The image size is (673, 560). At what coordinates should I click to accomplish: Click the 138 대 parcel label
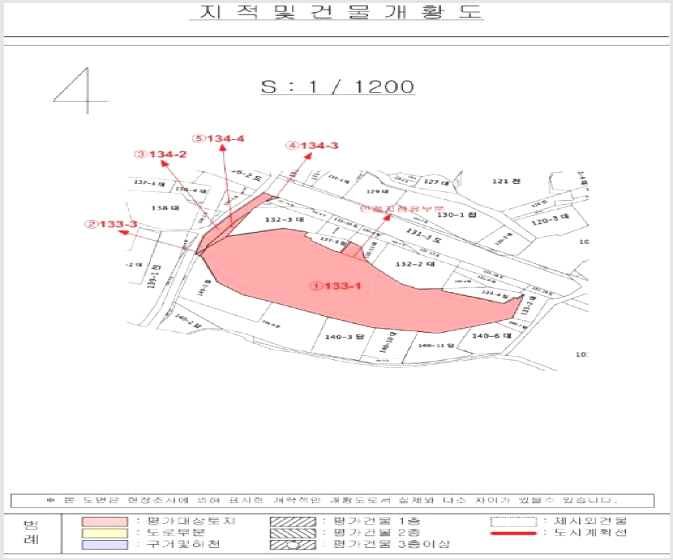pos(165,208)
